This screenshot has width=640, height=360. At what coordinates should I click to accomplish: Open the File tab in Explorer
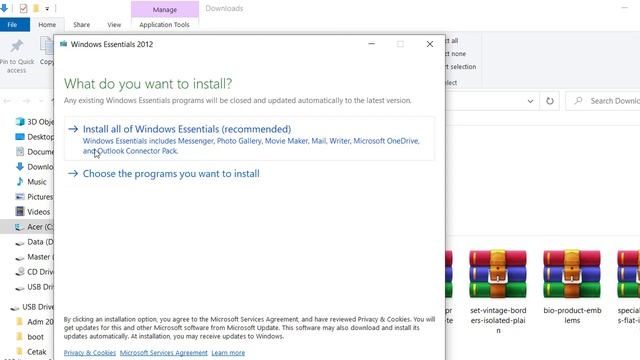(12, 24)
